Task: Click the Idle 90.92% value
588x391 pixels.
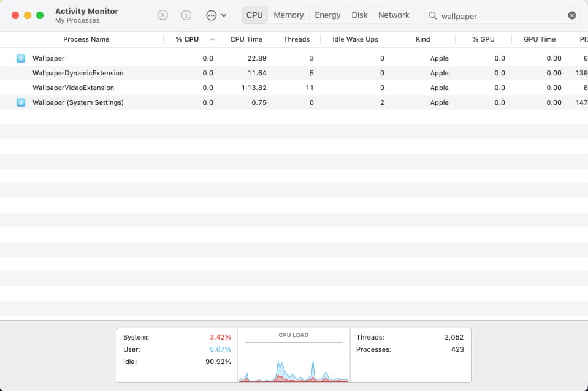Action: tap(218, 362)
